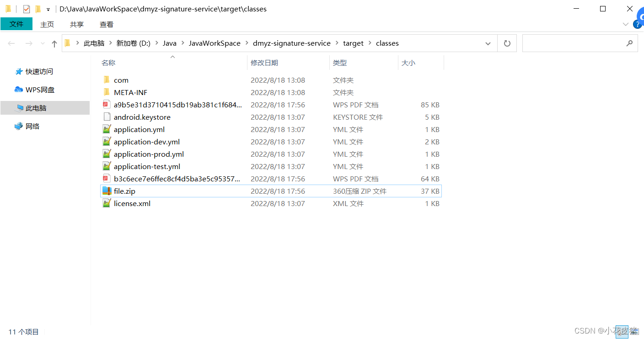Expand the chevron after 此电脑 in the breadcrumb
Image resolution: width=644 pixels, height=339 pixels.
(x=110, y=43)
